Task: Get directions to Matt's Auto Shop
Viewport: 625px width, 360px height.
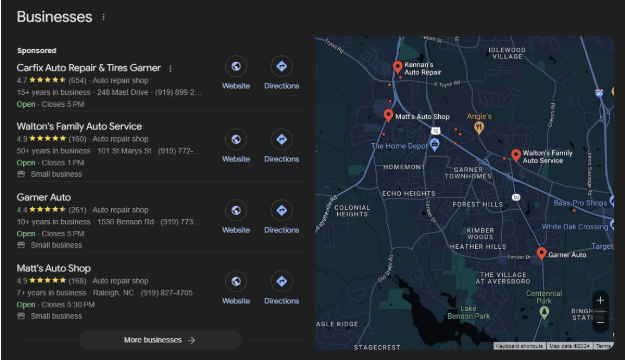Action: pos(281,281)
